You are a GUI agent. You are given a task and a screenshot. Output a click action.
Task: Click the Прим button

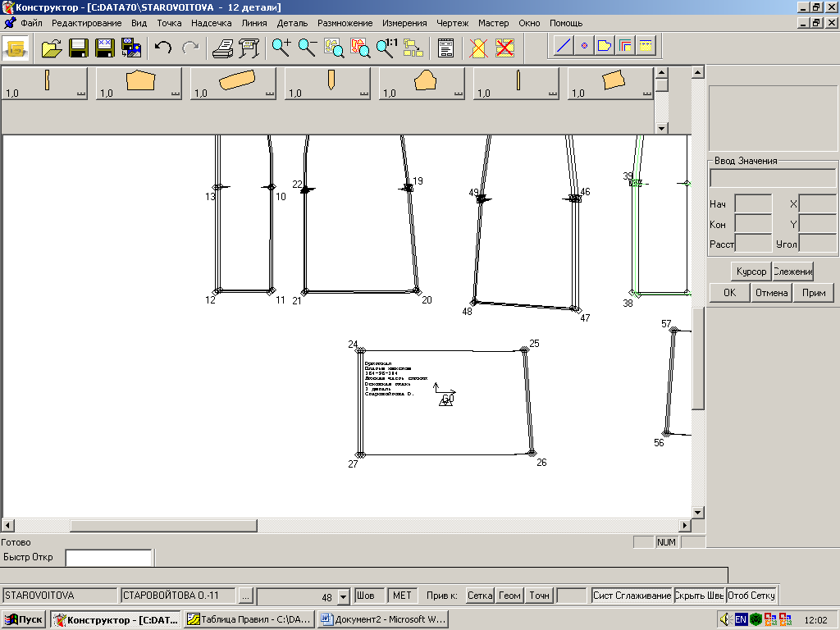point(814,293)
